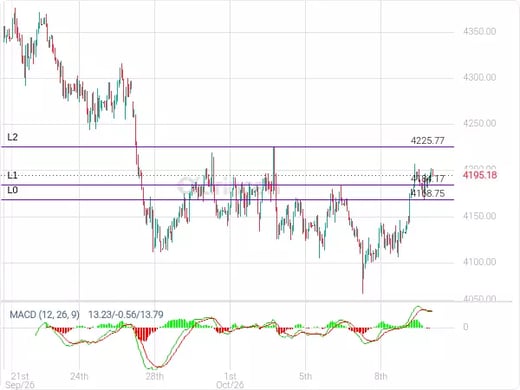Click the 21st Sep/26 date label

20,381
